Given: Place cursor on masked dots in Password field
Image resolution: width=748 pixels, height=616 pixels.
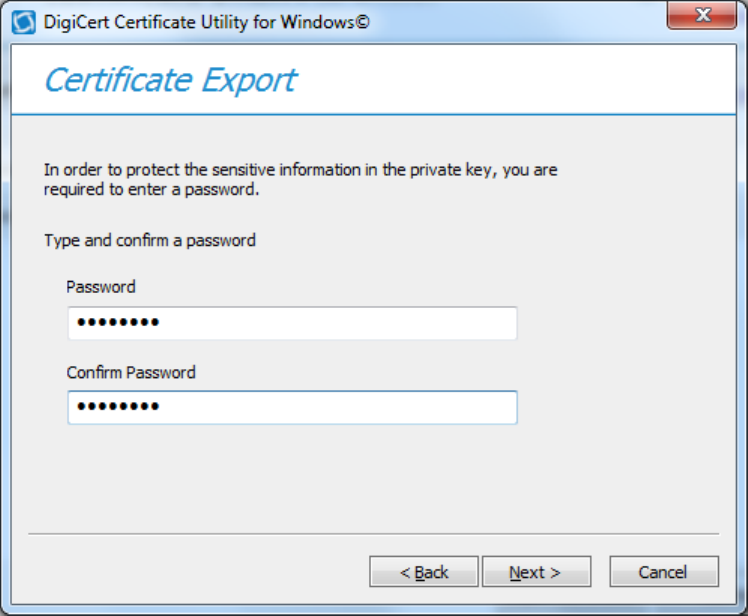Looking at the screenshot, I should pyautogui.click(x=119, y=323).
